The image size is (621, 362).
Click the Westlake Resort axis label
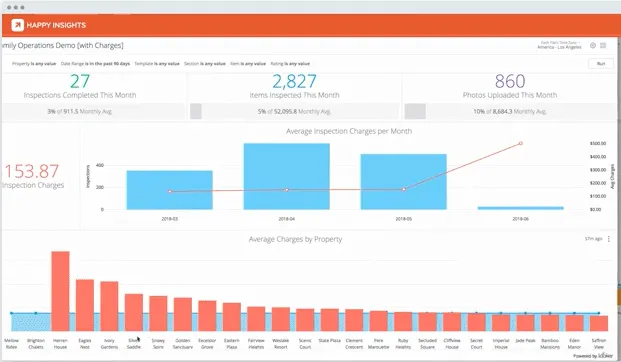(280, 344)
